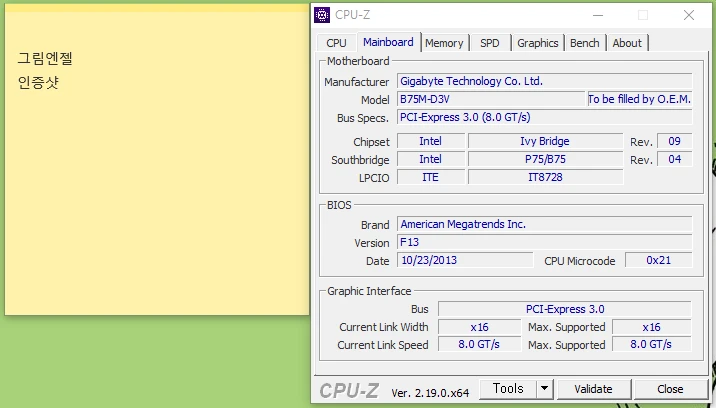
Task: Click the Southbridge revision '04' value
Action: pyautogui.click(x=674, y=159)
